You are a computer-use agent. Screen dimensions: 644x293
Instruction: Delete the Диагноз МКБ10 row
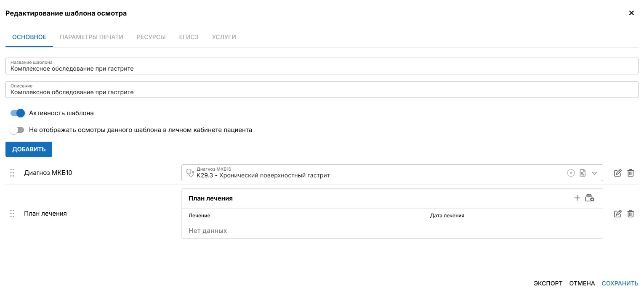[x=631, y=173]
